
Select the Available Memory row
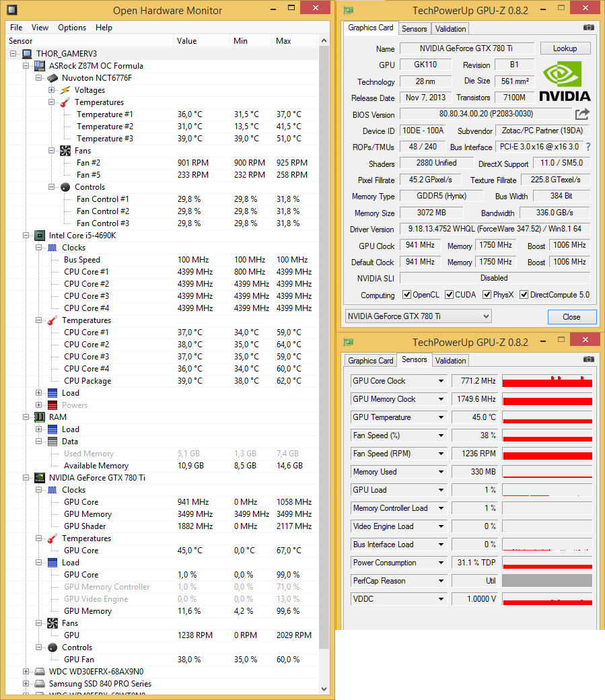[x=163, y=466]
